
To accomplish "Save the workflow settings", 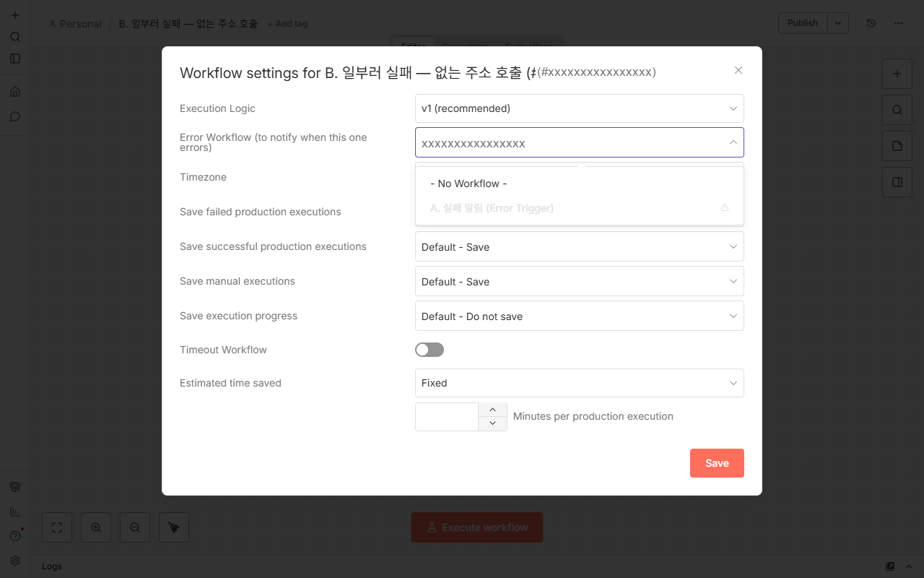I will [x=717, y=463].
